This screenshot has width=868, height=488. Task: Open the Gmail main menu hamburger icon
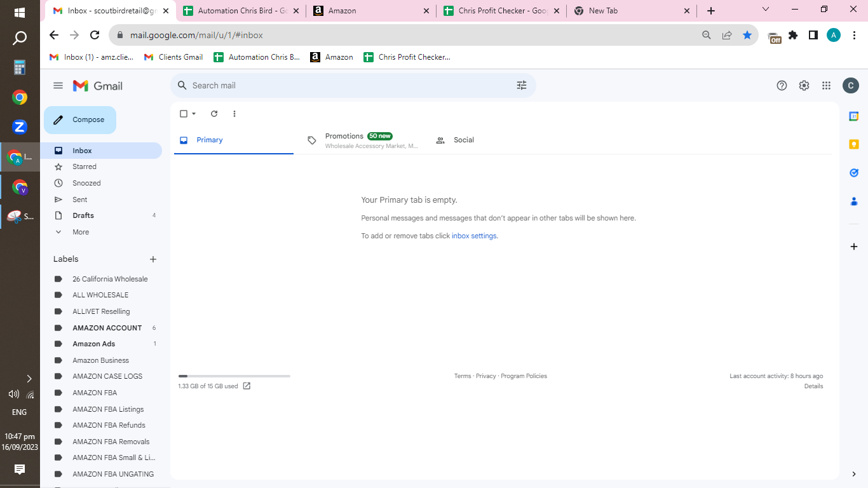click(58, 86)
